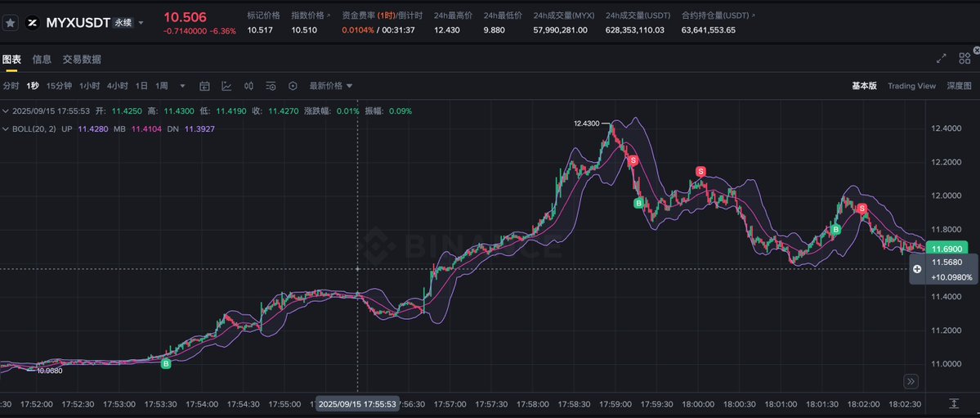Select the 分时 time-line interval

click(x=11, y=86)
